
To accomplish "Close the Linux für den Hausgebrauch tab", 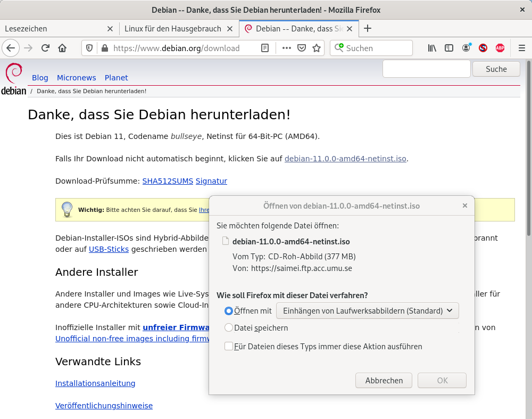I will [x=230, y=29].
